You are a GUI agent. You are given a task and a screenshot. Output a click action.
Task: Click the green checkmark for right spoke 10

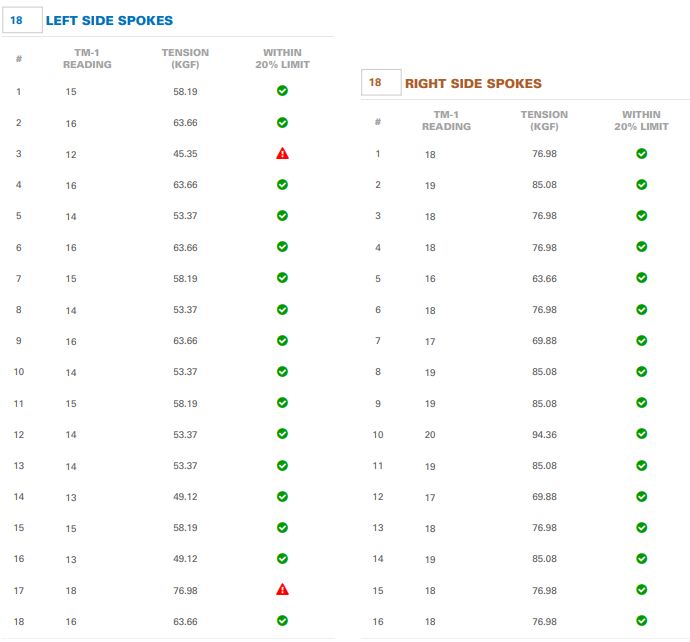tap(642, 434)
